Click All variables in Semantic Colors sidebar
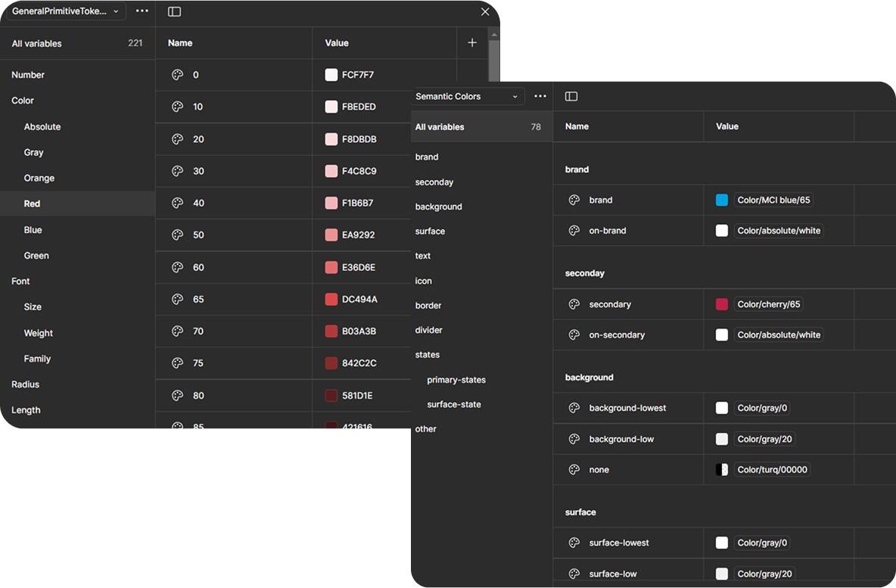 440,127
